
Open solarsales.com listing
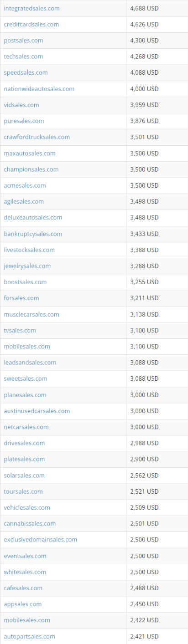[x=24, y=475]
